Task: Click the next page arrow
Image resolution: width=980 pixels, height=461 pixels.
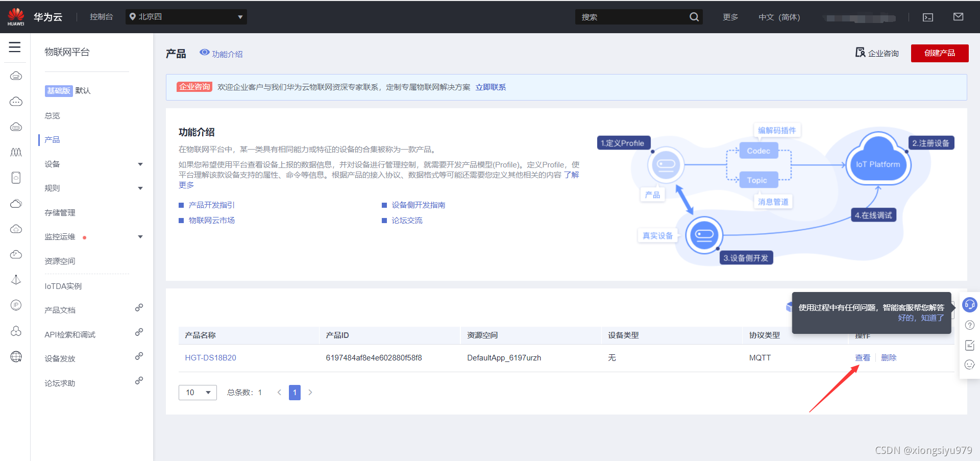Action: point(310,392)
